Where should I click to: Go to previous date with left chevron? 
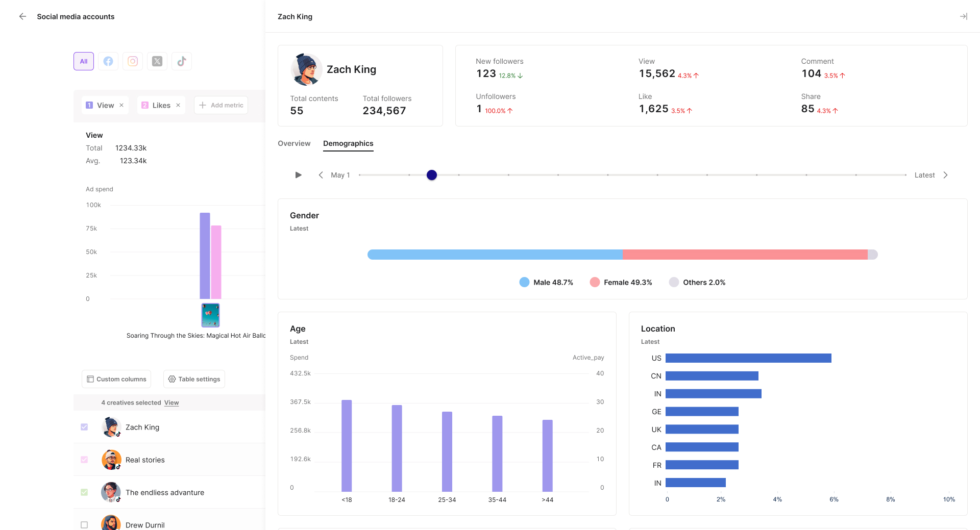click(321, 175)
